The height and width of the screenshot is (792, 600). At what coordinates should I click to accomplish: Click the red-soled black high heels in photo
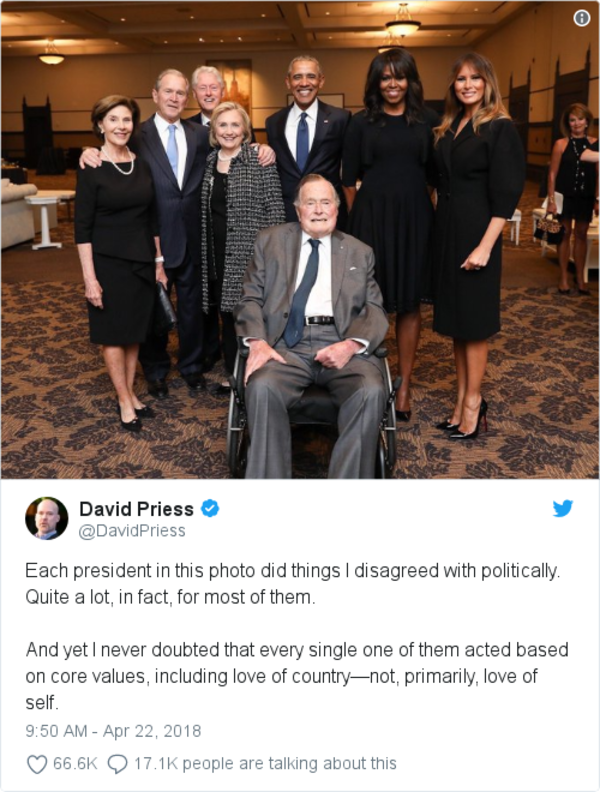(x=464, y=421)
